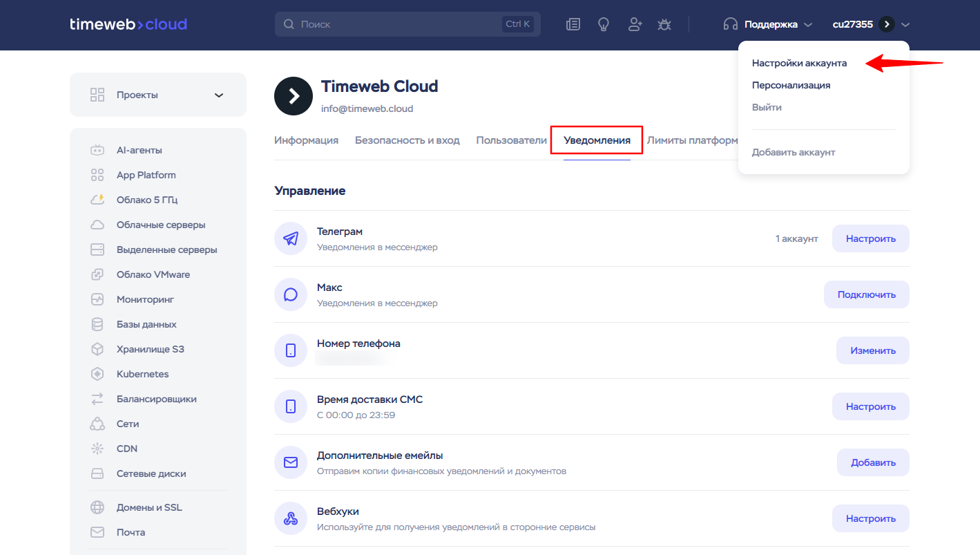The width and height of the screenshot is (980, 555).
Task: Click the Балансировщики arrows icon
Action: 97,399
